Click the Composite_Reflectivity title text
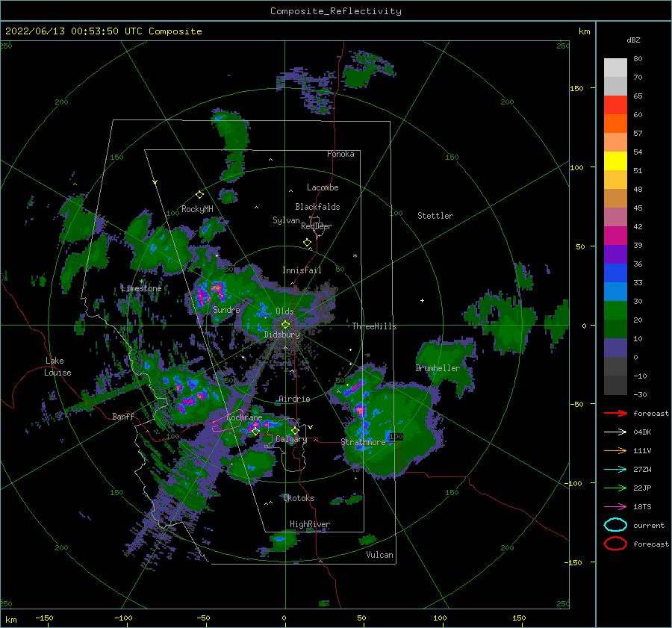The image size is (672, 628). [335, 11]
